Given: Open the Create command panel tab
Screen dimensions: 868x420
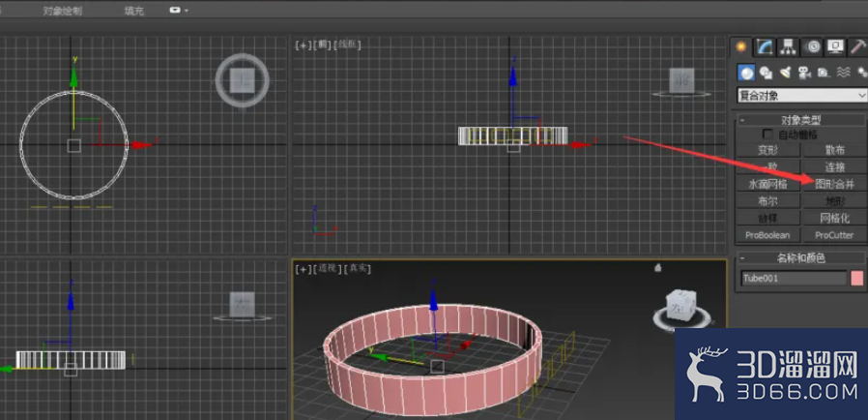Looking at the screenshot, I should tap(741, 47).
